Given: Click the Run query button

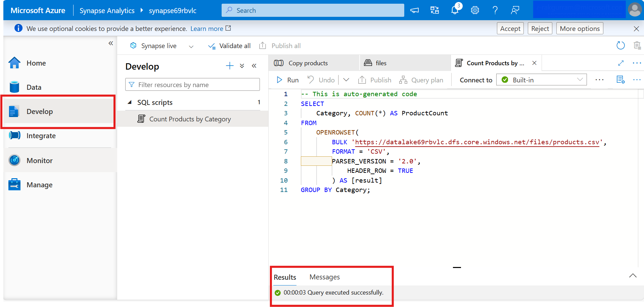Looking at the screenshot, I should coord(287,80).
